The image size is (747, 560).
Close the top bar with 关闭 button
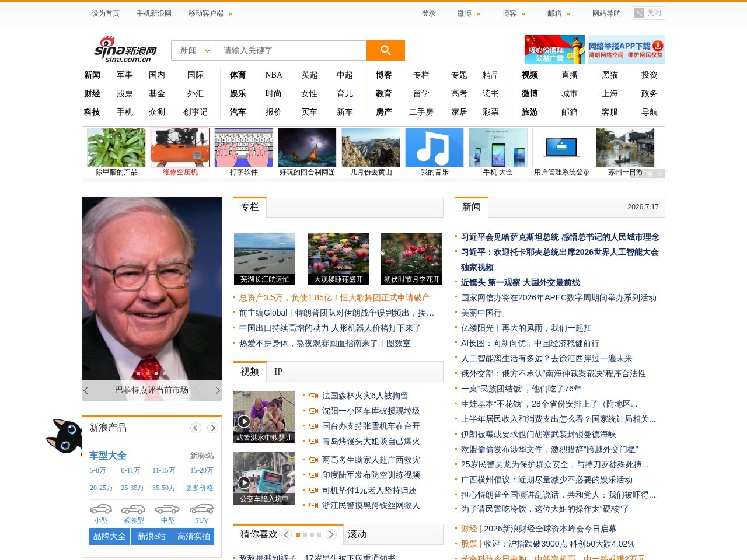(x=649, y=13)
